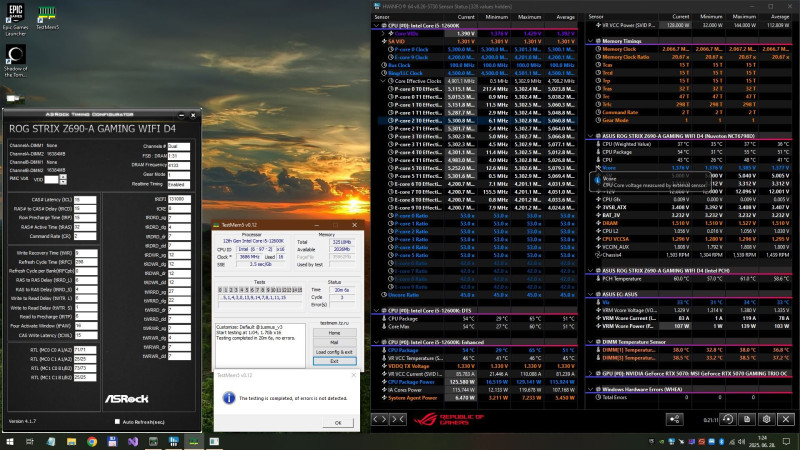The image size is (800, 450).
Task: Switch to HWiNFO bar chart taskbar icon
Action: [173, 441]
